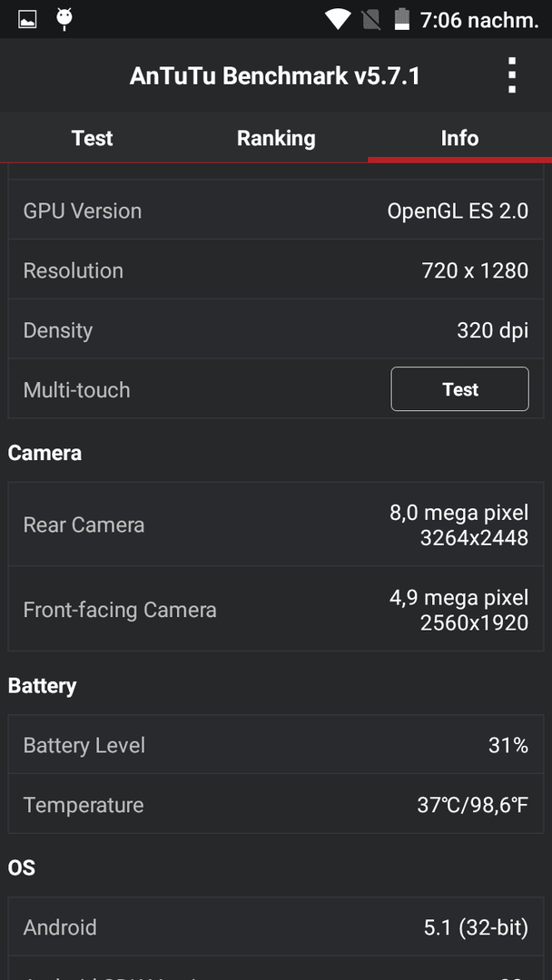Tap the Front-facing Camera info row

(276, 610)
